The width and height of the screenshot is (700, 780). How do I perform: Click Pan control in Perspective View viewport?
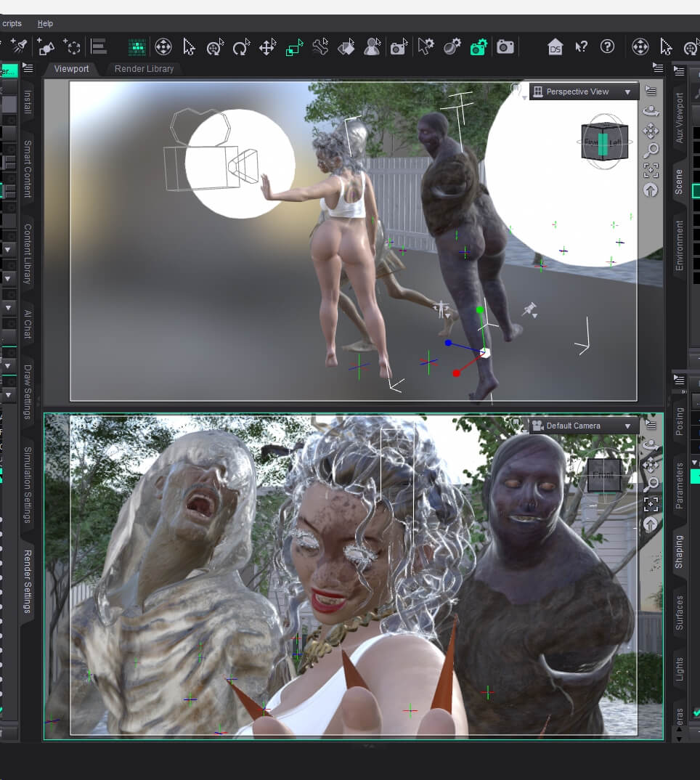(x=651, y=131)
